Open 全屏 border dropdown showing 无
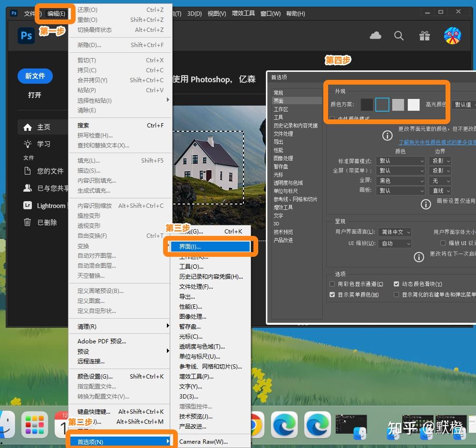The height and width of the screenshot is (448, 476). click(x=440, y=181)
